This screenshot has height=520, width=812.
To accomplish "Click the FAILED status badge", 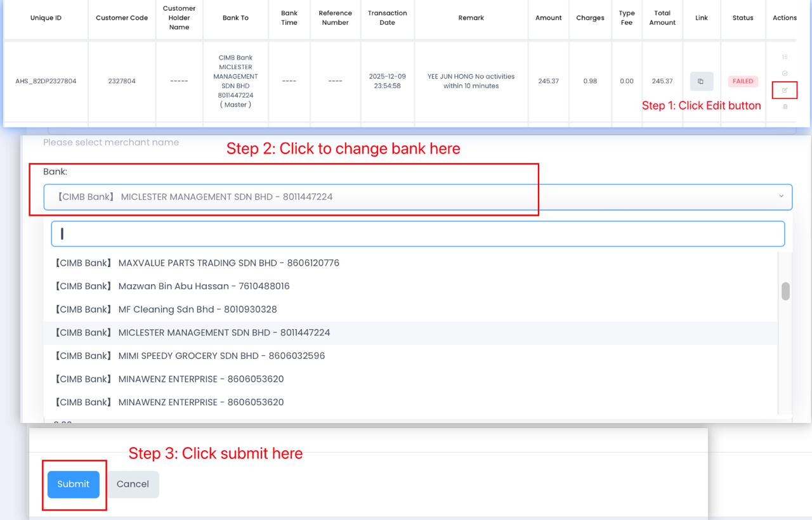I will pos(742,81).
